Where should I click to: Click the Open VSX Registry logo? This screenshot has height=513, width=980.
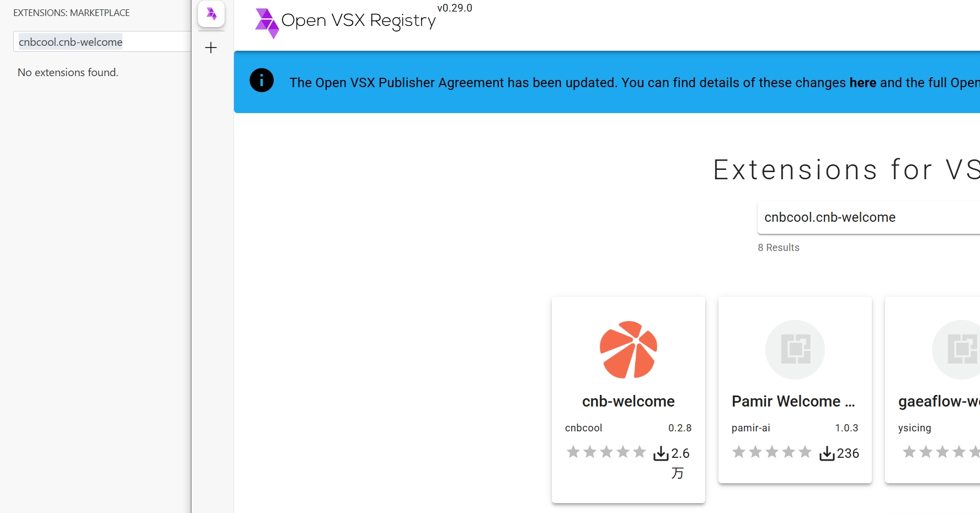[x=267, y=23]
